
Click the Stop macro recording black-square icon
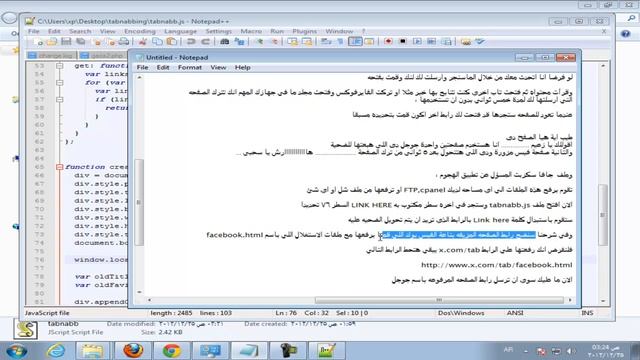[403, 42]
